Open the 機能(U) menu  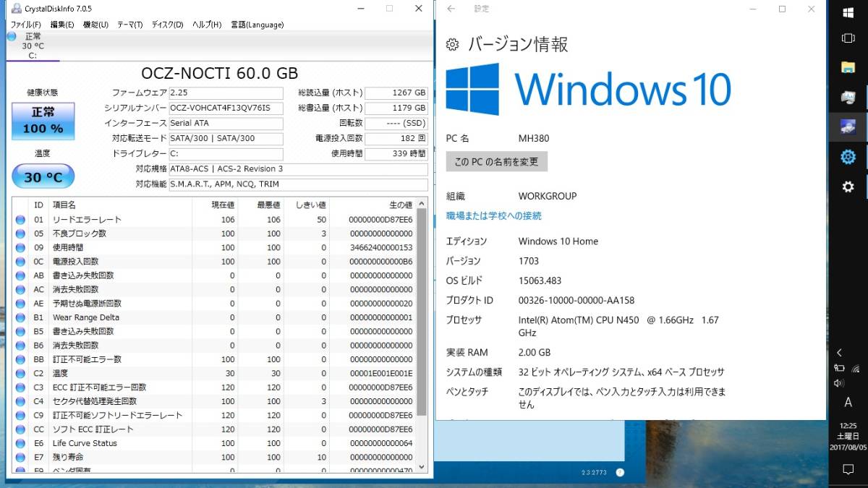point(95,24)
